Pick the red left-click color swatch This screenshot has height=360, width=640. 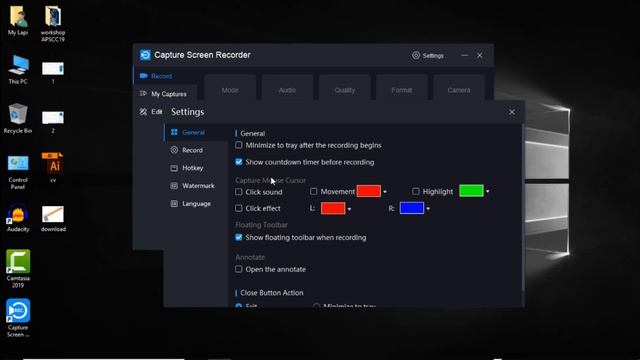(x=333, y=208)
